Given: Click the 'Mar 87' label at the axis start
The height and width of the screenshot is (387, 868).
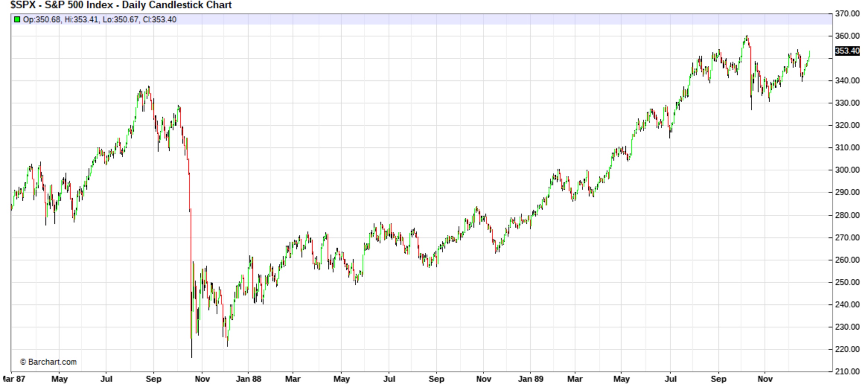Looking at the screenshot, I should [x=14, y=379].
